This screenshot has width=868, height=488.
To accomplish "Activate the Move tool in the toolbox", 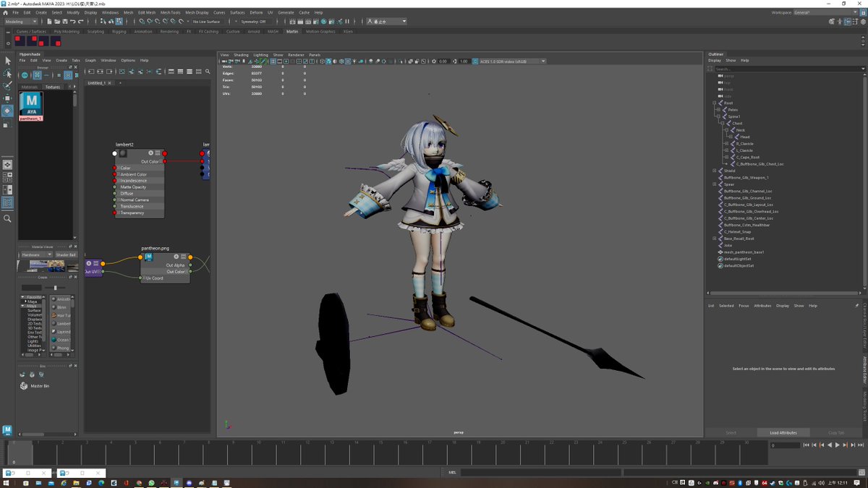I will pos(7,98).
